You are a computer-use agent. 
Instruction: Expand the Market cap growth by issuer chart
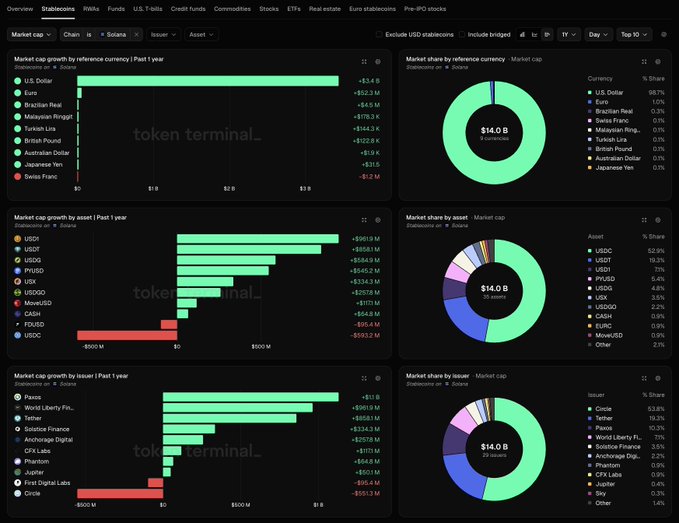[364, 378]
